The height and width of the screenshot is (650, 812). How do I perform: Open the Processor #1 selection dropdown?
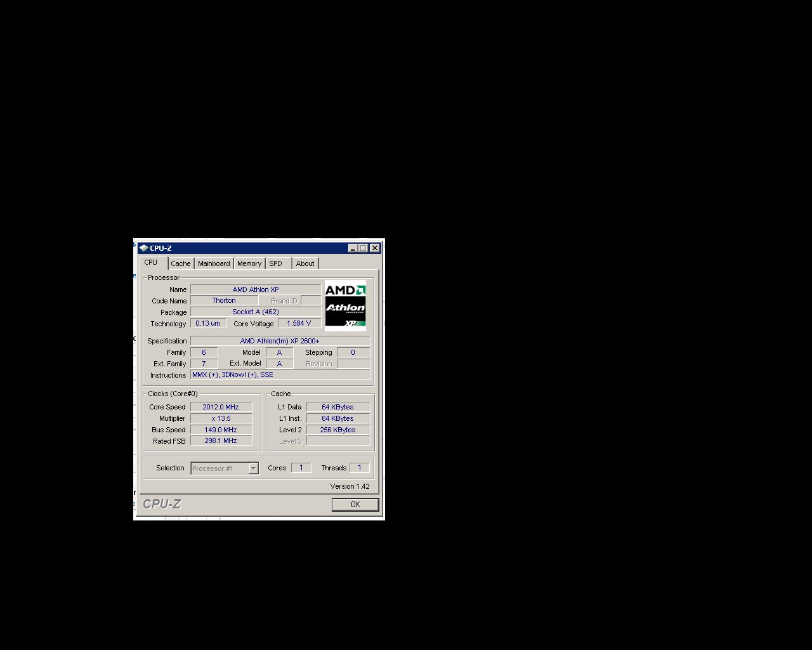click(x=225, y=468)
